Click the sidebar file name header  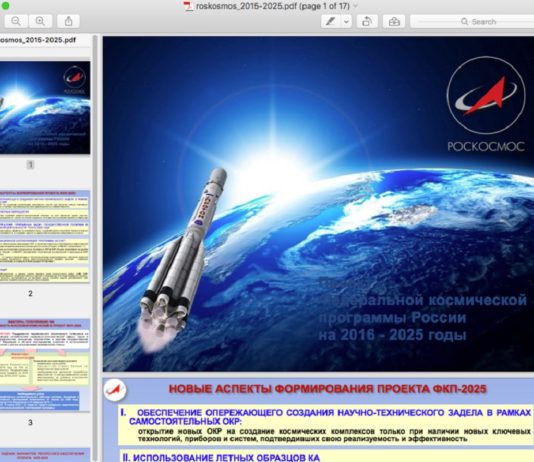[x=38, y=40]
